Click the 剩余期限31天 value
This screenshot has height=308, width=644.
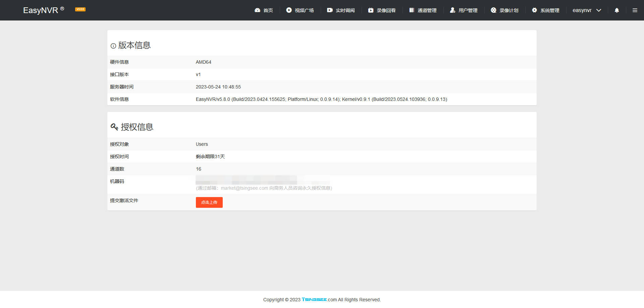click(210, 157)
